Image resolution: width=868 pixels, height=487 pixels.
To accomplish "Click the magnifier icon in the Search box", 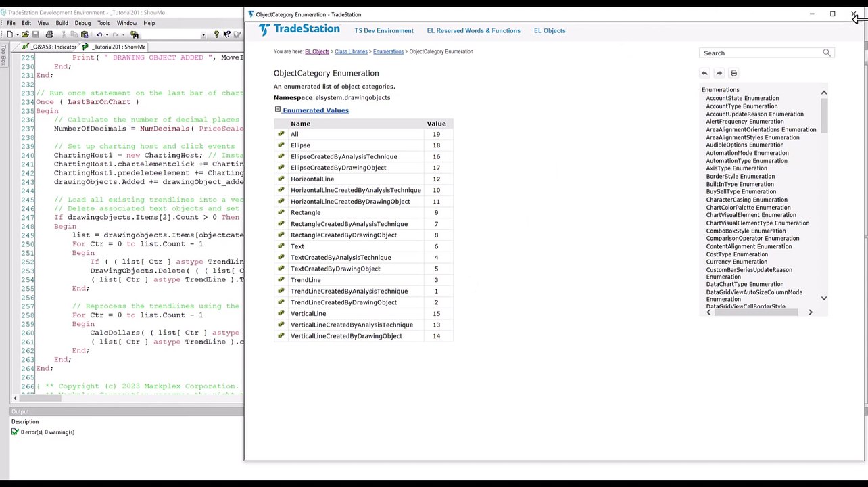I will (826, 53).
